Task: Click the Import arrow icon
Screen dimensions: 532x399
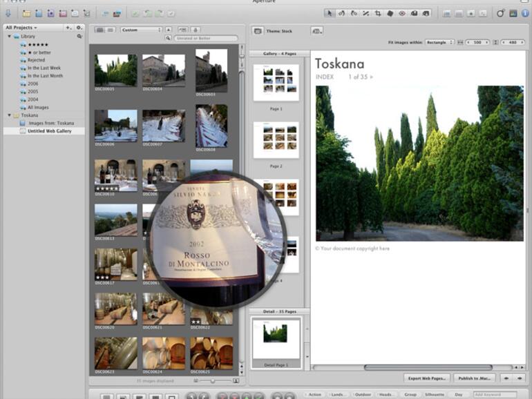Action: pyautogui.click(x=8, y=13)
